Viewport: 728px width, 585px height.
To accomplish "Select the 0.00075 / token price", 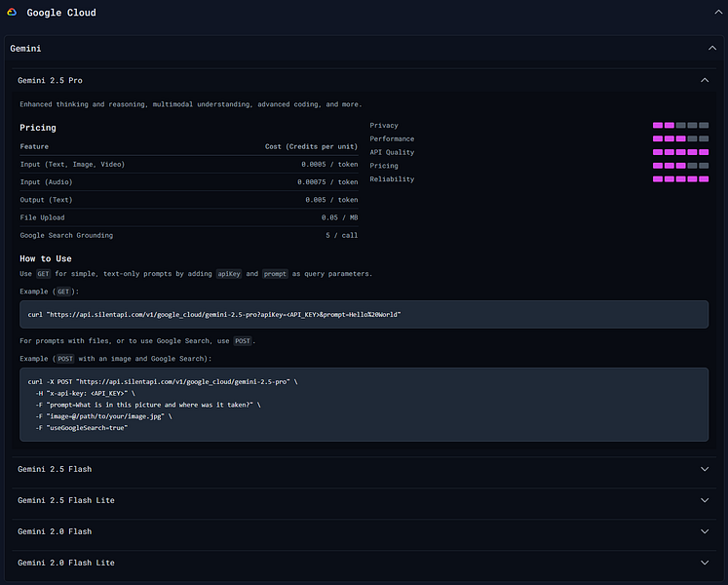I will point(327,182).
